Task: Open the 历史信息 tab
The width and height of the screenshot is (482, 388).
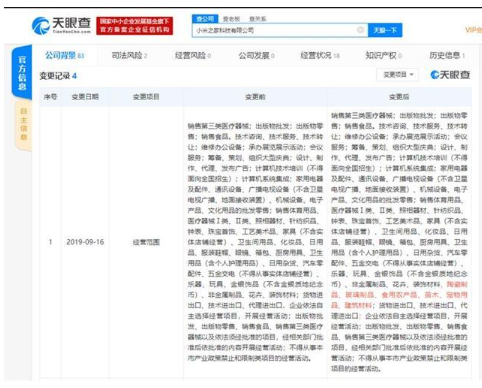Action: [x=447, y=55]
